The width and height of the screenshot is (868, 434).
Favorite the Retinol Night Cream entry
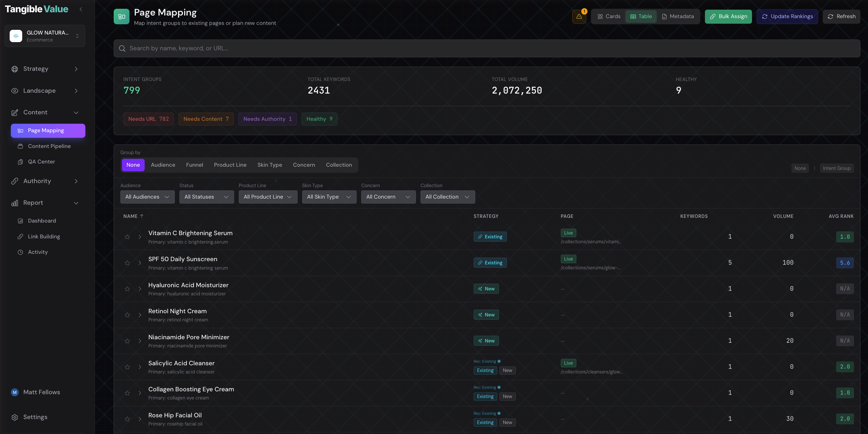(127, 315)
